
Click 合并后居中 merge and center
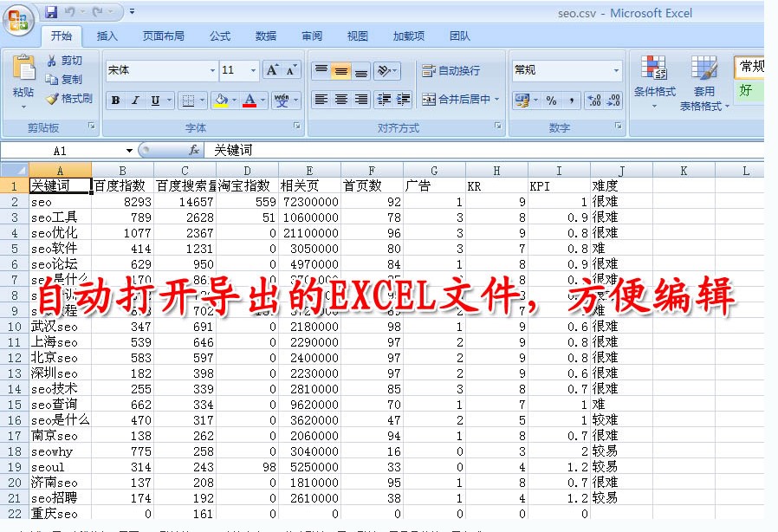(456, 100)
